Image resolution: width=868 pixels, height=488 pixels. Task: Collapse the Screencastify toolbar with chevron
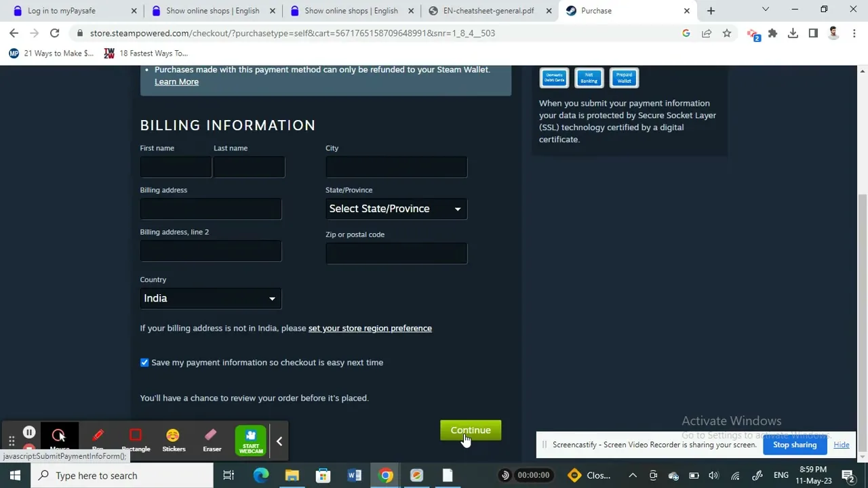coord(279,441)
